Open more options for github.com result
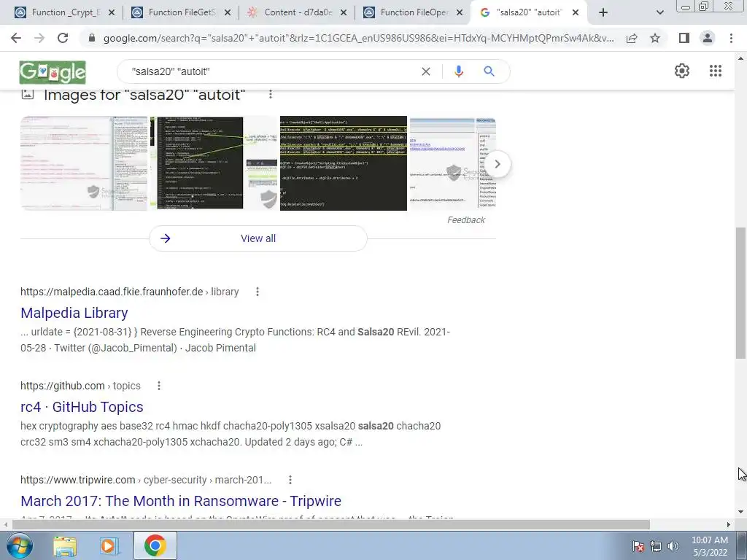Image resolution: width=747 pixels, height=560 pixels. pyautogui.click(x=158, y=386)
